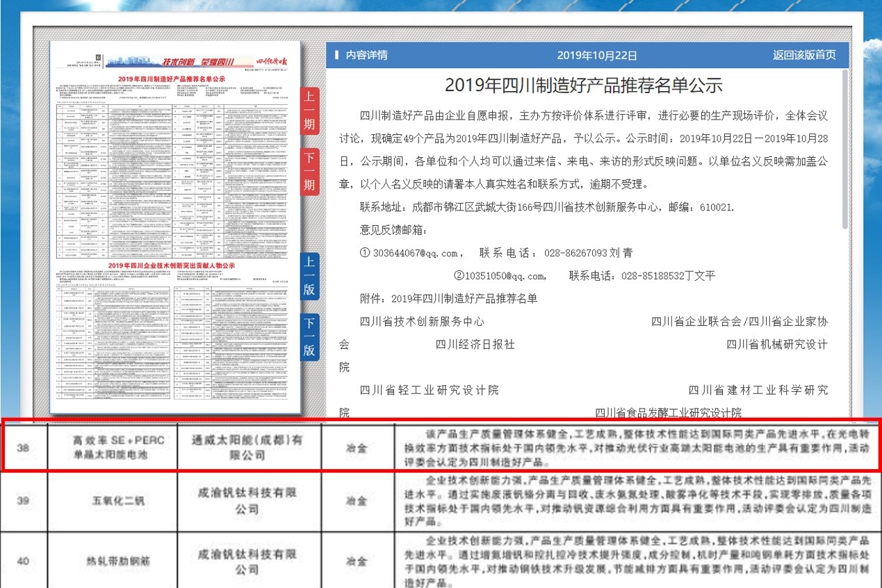This screenshot has width=882, height=588.
Task: Click the main article title in content panel
Action: point(583,85)
